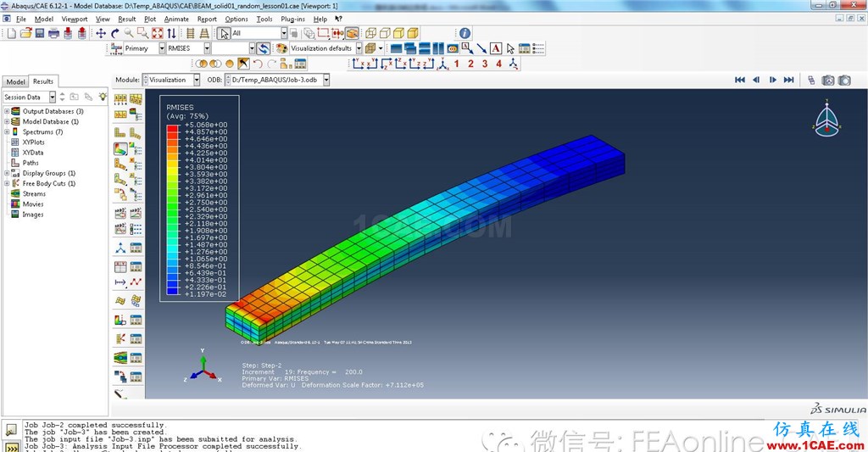Select the Pan view tool

[101, 34]
